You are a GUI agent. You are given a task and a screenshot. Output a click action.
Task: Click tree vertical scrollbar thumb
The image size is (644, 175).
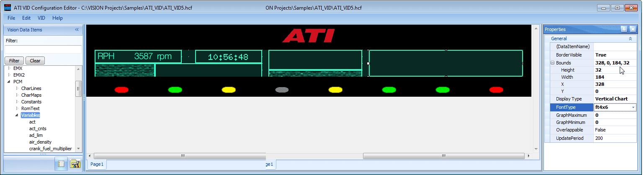click(78, 88)
